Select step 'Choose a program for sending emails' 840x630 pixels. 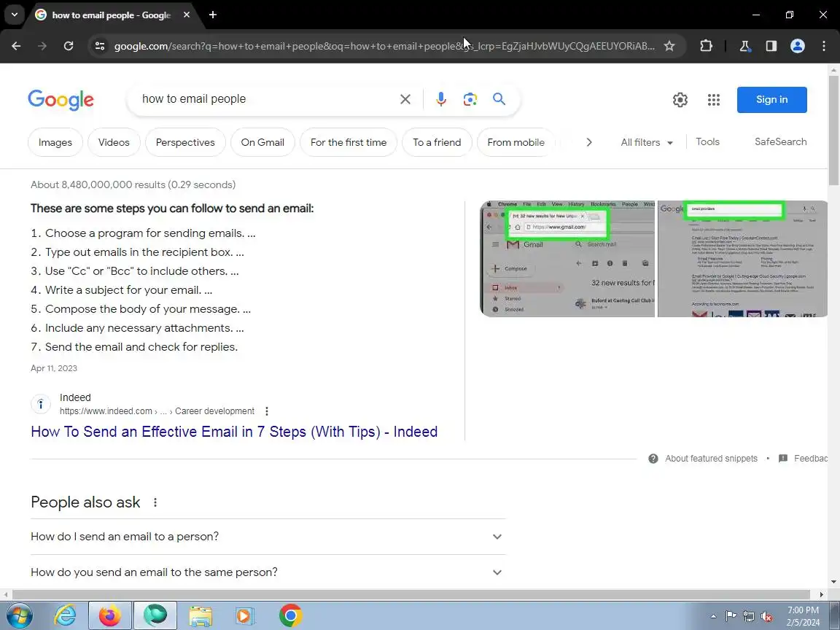click(144, 233)
